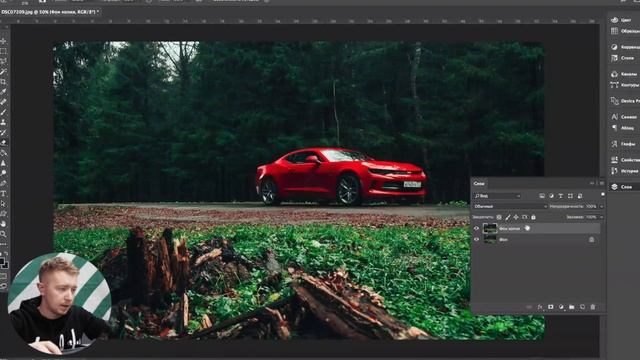Select the Pen tool

point(3,183)
